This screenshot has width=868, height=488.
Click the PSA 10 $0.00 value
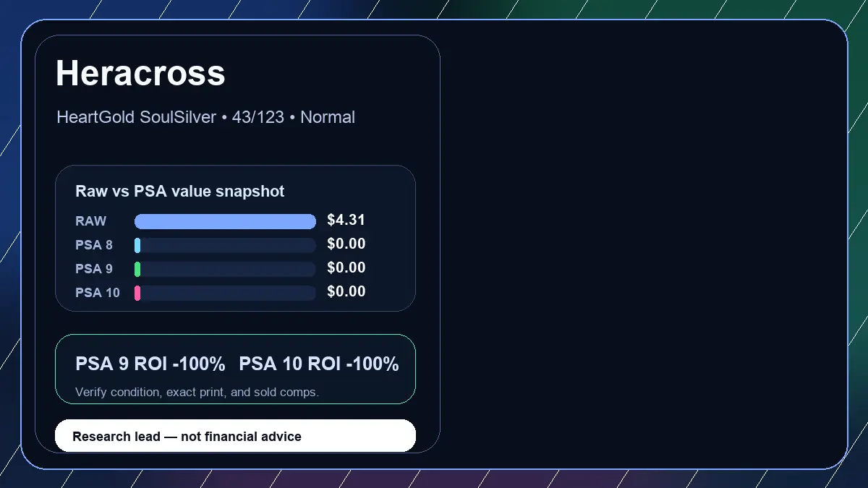346,292
